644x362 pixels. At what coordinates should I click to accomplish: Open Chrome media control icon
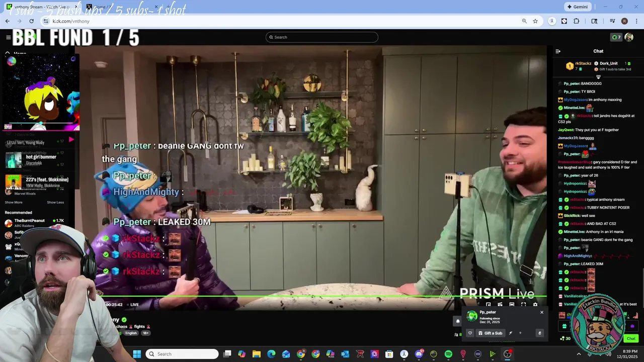(612, 21)
